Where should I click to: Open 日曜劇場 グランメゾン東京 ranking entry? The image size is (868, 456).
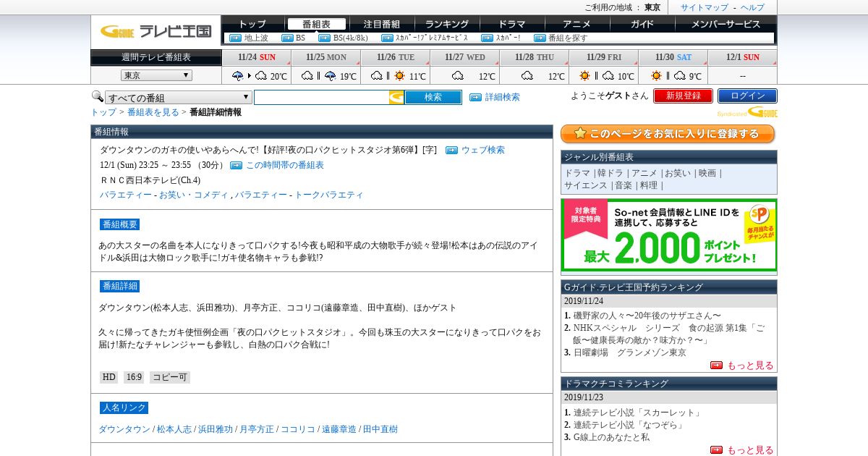tap(630, 352)
